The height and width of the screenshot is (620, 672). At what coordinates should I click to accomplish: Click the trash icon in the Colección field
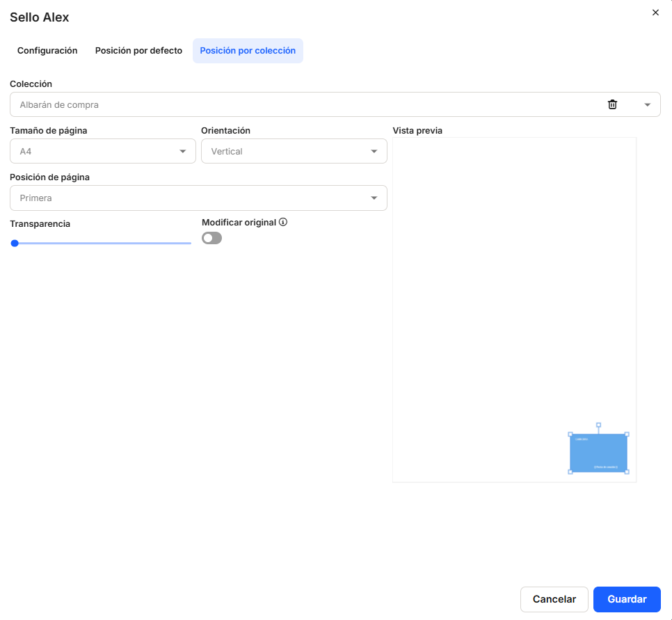(612, 104)
